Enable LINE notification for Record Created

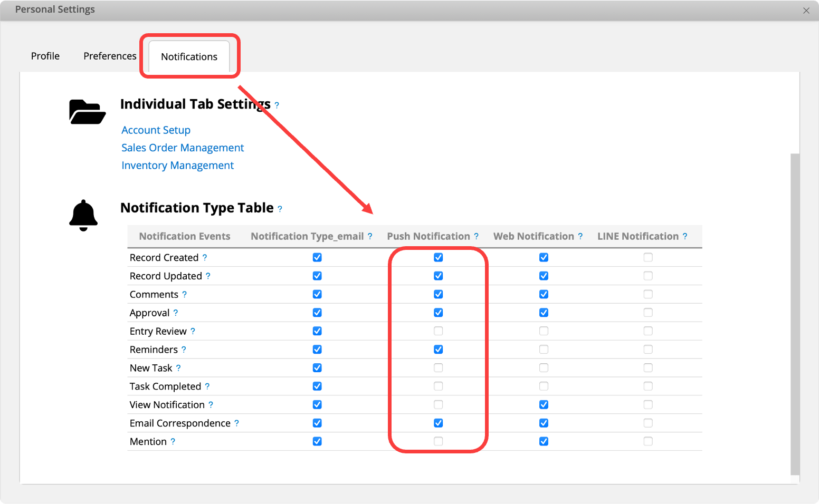648,257
